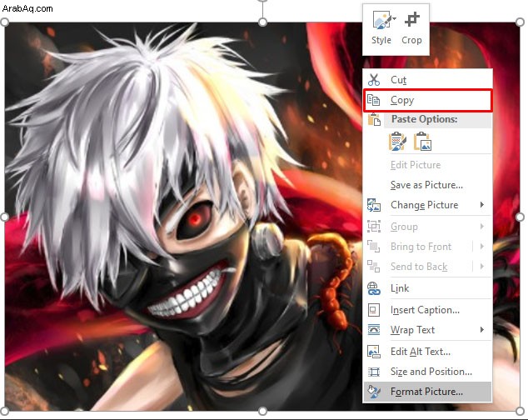The image size is (528, 420).
Task: Click the Cut scissors icon
Action: 374,80
